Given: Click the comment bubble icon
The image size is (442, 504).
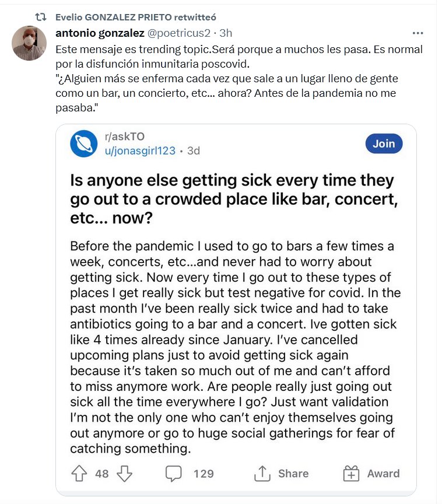Looking at the screenshot, I should (174, 473).
